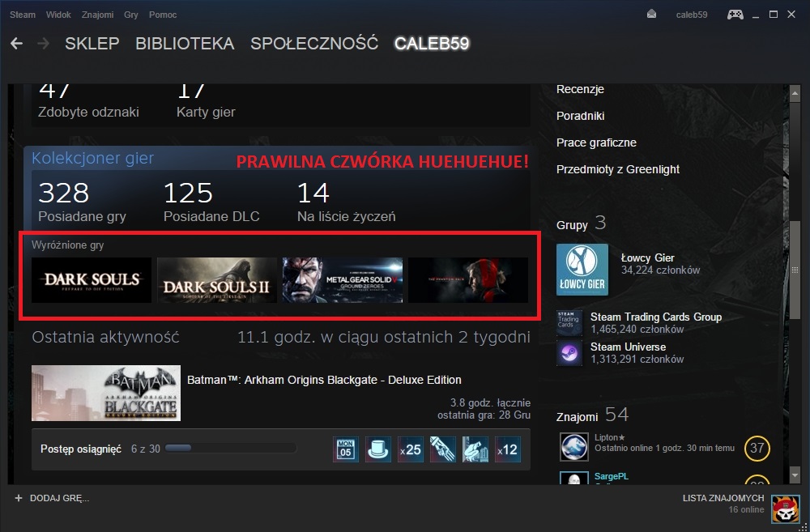Screen dimensions: 810x532
Task: Launch Big Picture mode controller icon
Action: coord(735,15)
